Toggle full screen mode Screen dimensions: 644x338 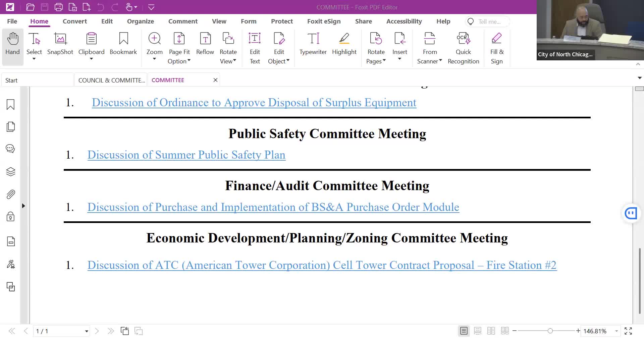[628, 331]
